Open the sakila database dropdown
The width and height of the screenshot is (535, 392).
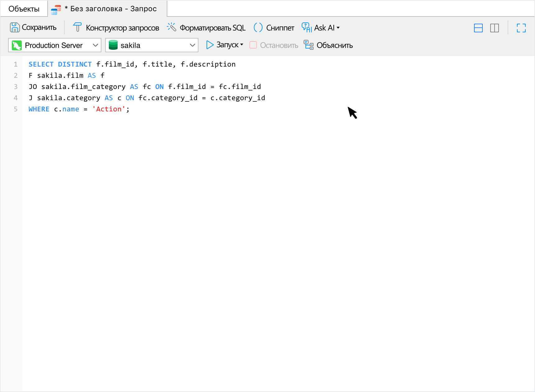tap(152, 45)
